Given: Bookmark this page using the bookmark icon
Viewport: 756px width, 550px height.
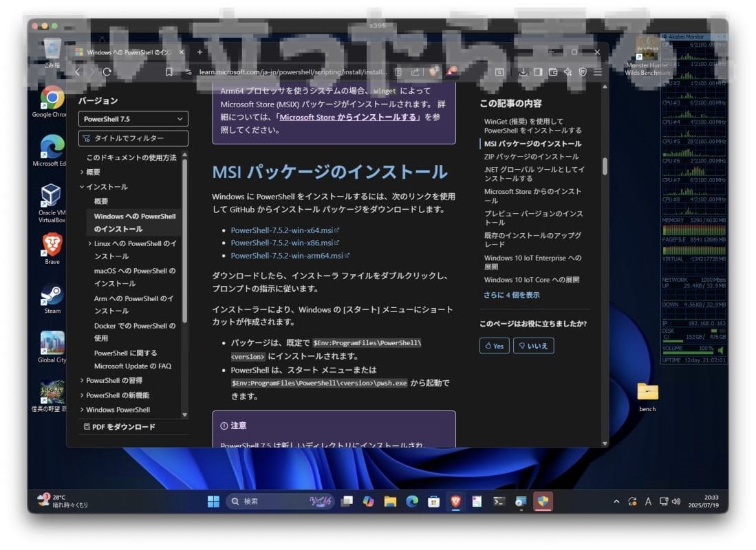Looking at the screenshot, I should click(169, 71).
